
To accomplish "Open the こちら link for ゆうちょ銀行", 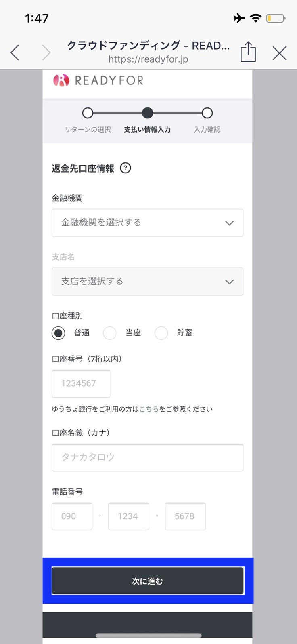I will point(149,409).
